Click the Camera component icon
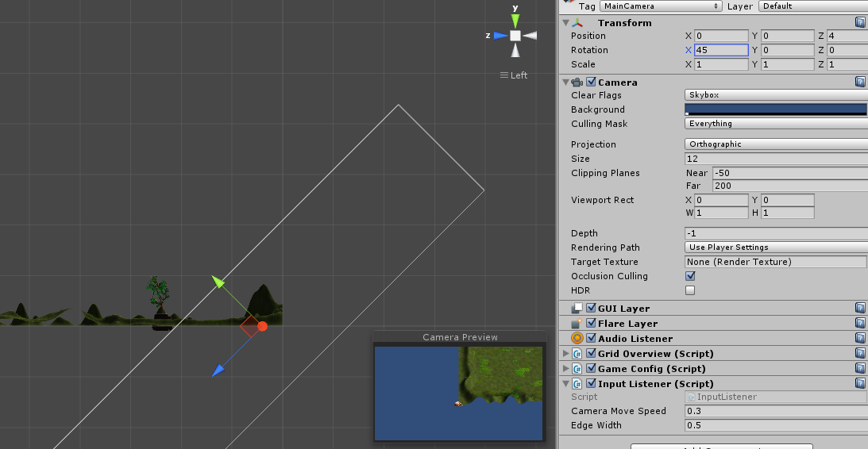Image resolution: width=868 pixels, height=449 pixels. 577,82
